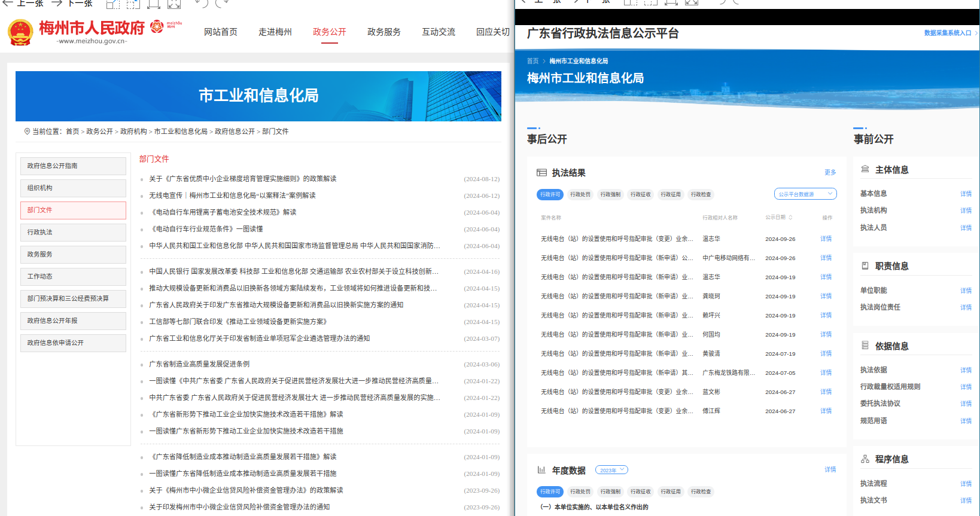Screen dimensions: 980x516
Task: Select 行政检查 tab under 执法结果
Action: [x=701, y=194]
